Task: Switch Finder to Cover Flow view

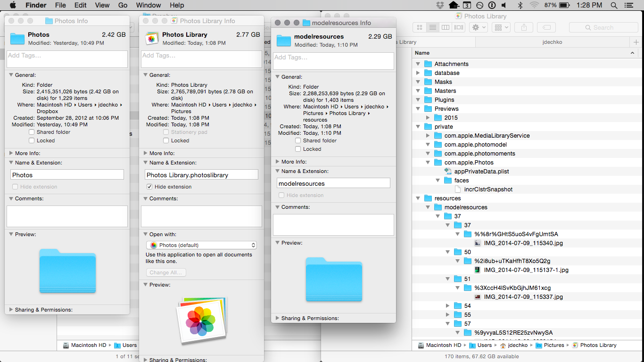Action: 458,27
